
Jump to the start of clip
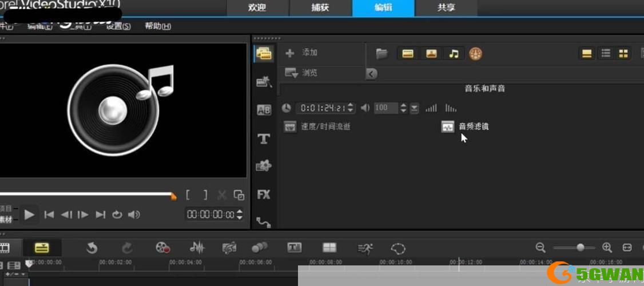49,214
